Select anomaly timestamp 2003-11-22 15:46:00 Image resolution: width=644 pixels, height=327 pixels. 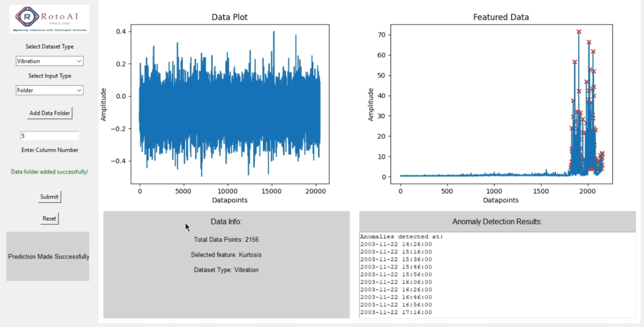point(396,267)
